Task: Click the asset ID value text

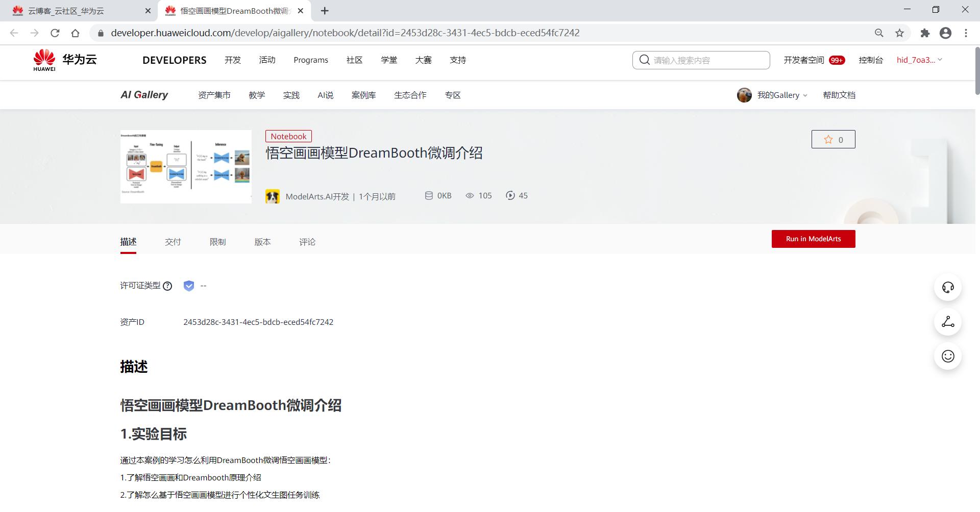Action: coord(258,322)
